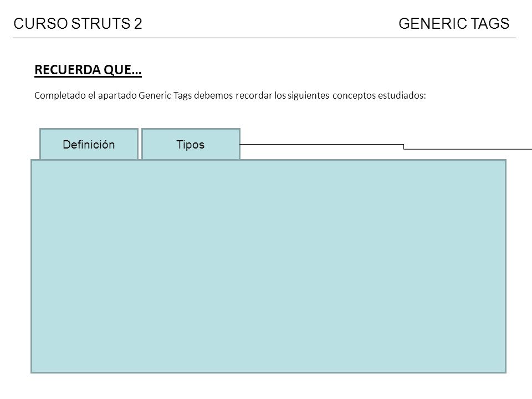532x399 pixels.
Task: Click the word debemos in the intro sentence
Action: [x=213, y=96]
